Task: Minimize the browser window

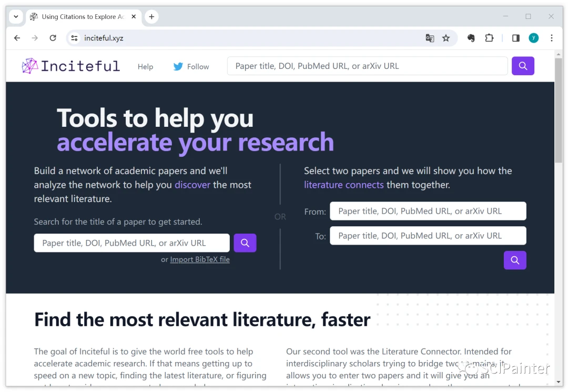Action: 506,16
